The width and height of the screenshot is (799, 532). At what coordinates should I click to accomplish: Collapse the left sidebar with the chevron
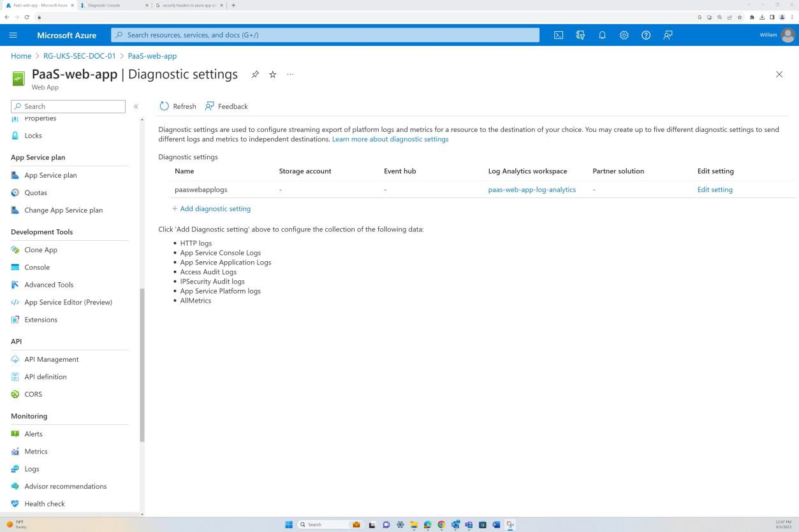pyautogui.click(x=136, y=106)
